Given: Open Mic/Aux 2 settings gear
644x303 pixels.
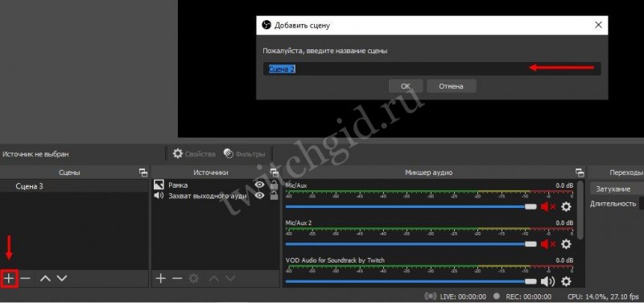Looking at the screenshot, I should 566,244.
